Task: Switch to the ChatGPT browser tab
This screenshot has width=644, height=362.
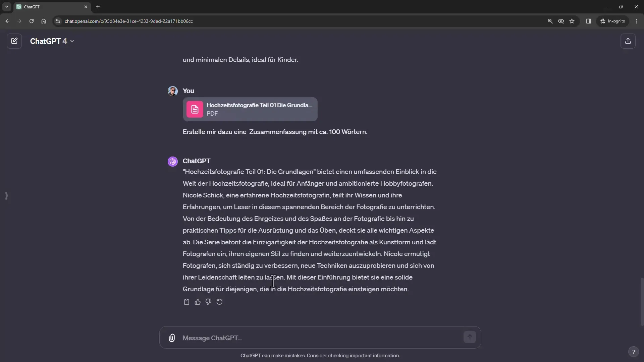Action: point(52,7)
